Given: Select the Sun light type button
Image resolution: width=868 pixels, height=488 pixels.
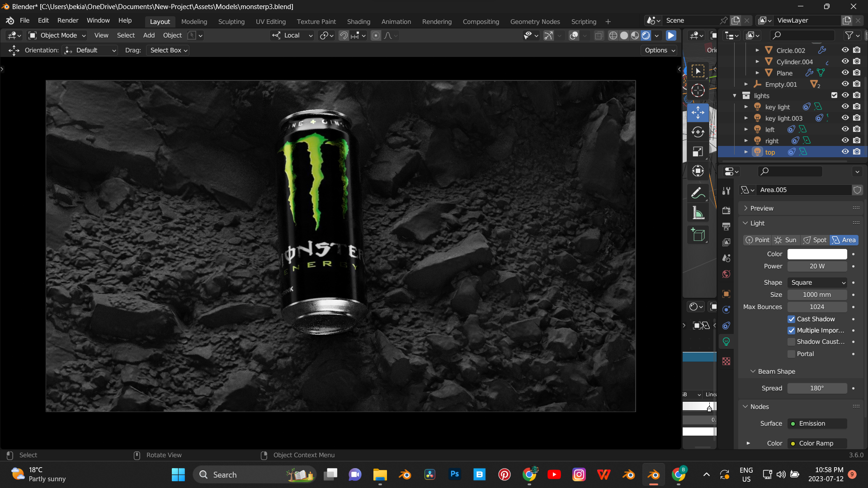Looking at the screenshot, I should 785,240.
